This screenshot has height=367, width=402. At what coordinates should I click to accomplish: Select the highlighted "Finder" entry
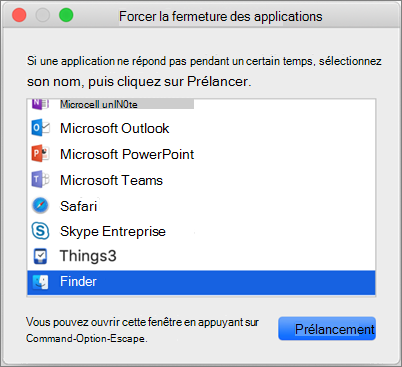coord(201,282)
